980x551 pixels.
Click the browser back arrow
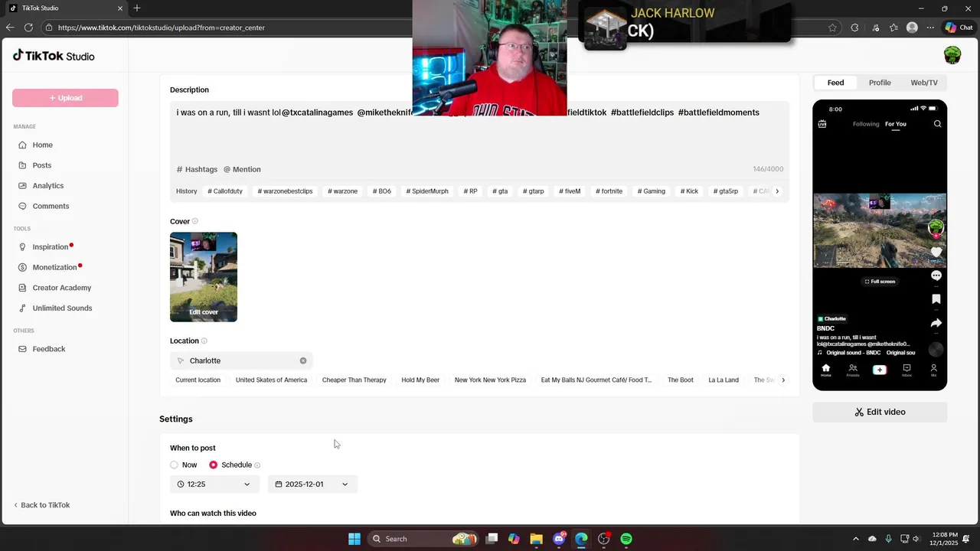(9, 28)
